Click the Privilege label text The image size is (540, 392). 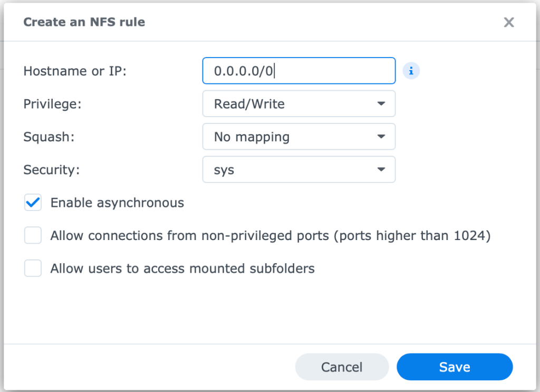[53, 104]
